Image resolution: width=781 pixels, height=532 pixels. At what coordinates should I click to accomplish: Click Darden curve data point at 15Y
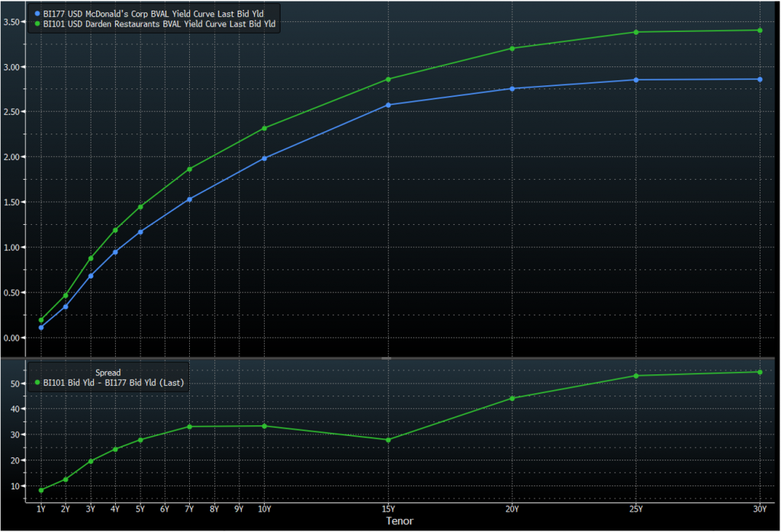point(388,79)
